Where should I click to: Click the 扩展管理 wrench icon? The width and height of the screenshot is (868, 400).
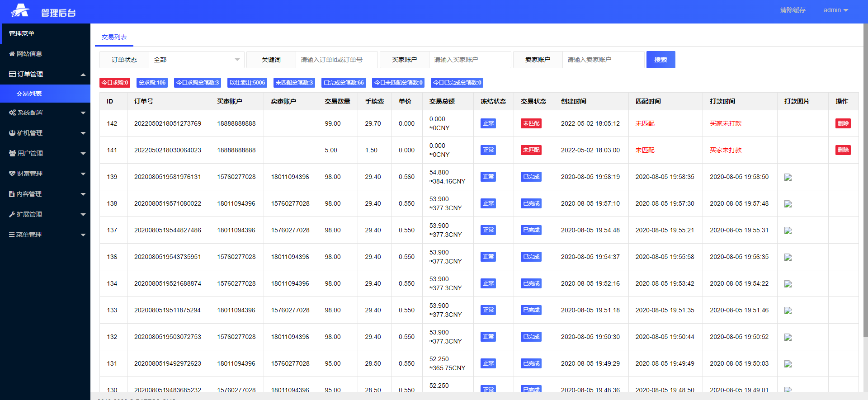point(12,214)
